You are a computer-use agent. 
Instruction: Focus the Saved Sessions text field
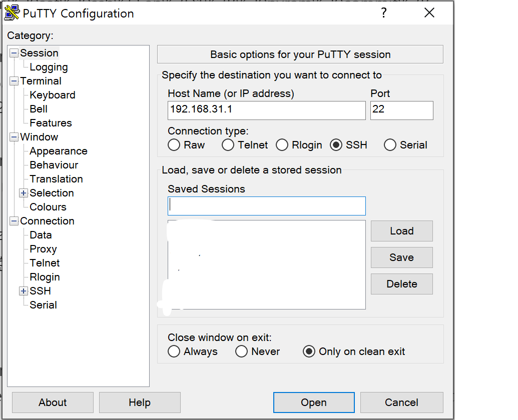pyautogui.click(x=267, y=206)
